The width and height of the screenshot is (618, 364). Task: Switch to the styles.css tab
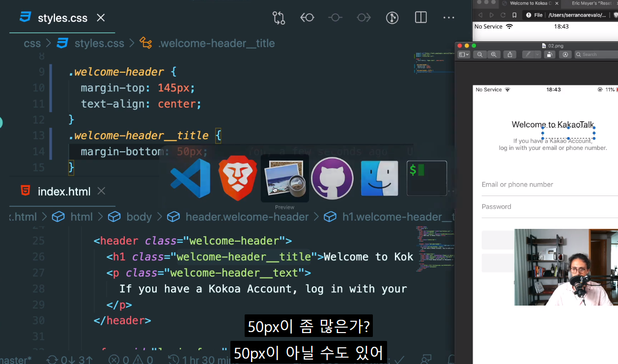tap(62, 18)
